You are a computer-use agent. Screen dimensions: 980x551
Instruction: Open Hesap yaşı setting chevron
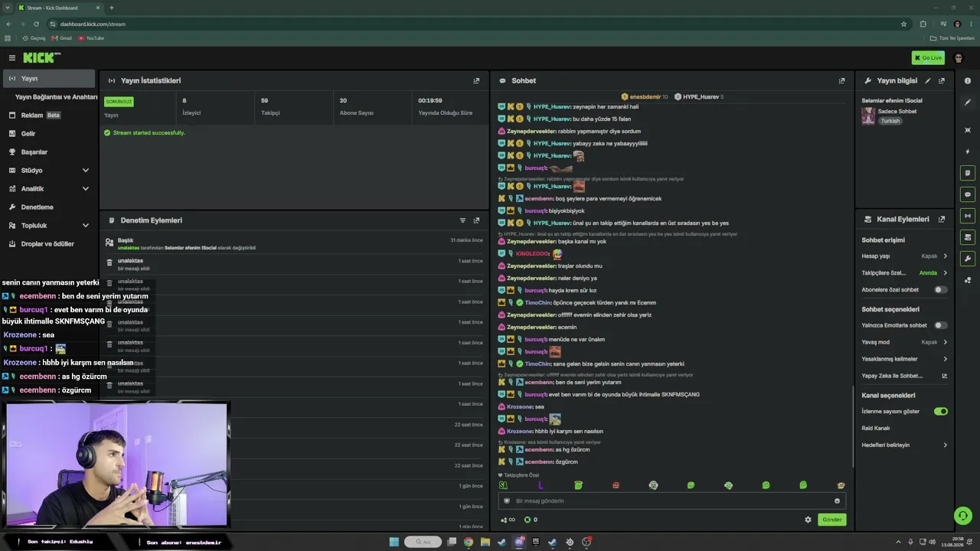pos(945,256)
